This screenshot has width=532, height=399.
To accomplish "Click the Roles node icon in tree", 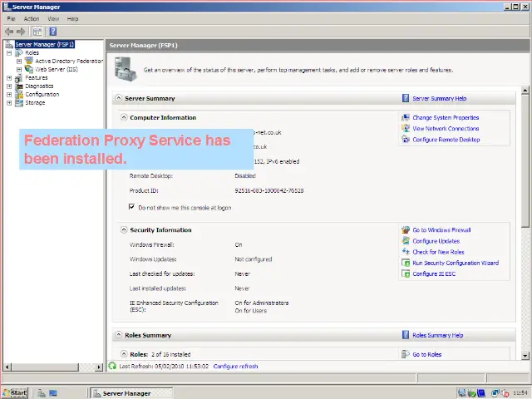I will tap(19, 52).
